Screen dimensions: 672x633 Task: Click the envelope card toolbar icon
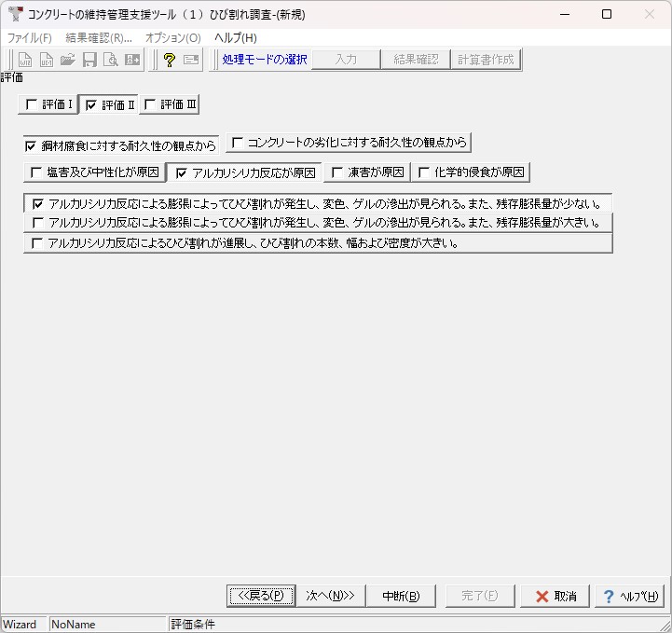(191, 60)
